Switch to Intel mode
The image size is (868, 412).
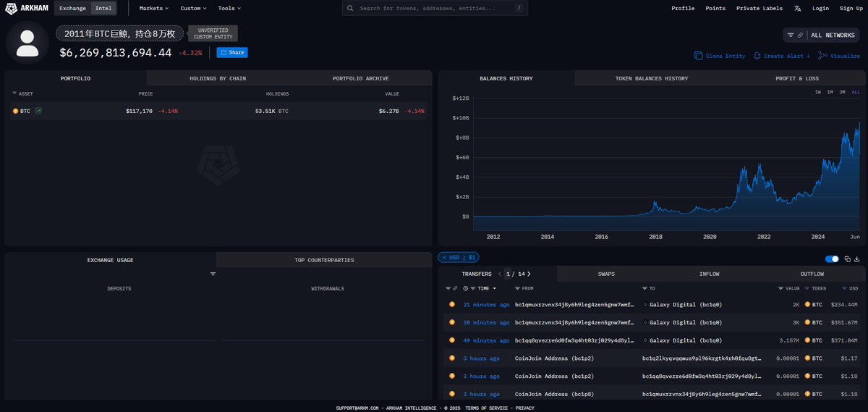(103, 8)
